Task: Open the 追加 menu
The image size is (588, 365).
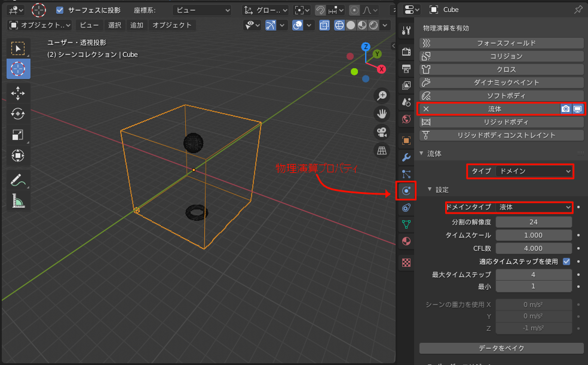Action: coord(136,25)
